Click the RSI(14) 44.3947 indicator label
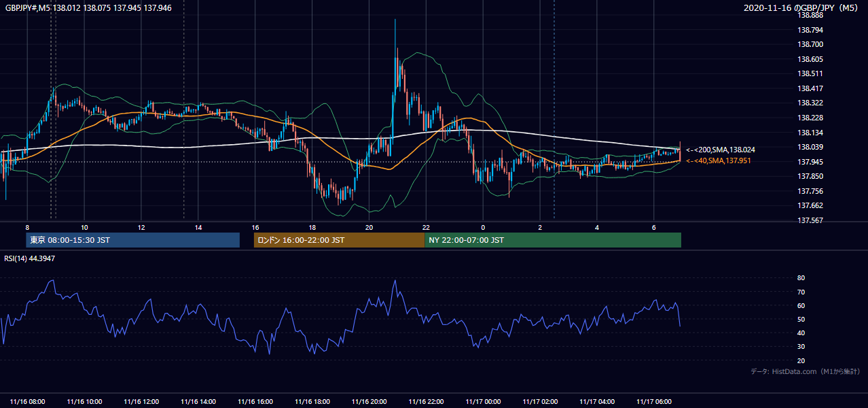 tap(29, 258)
